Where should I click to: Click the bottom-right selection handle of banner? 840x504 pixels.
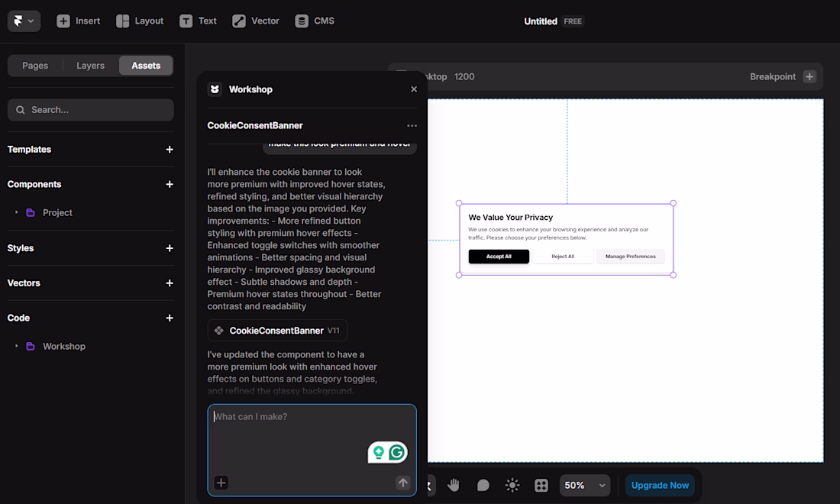tap(674, 276)
